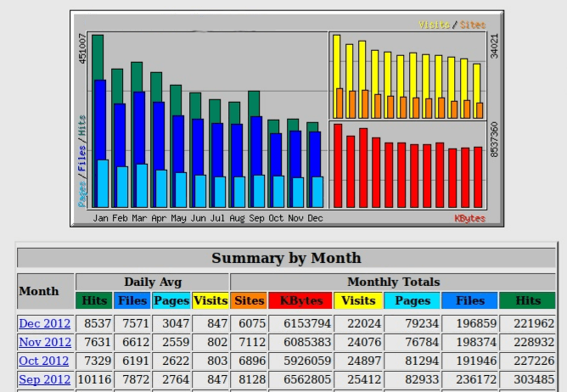Click the Monthly Totals group header
The height and width of the screenshot is (392, 567).
(x=393, y=282)
